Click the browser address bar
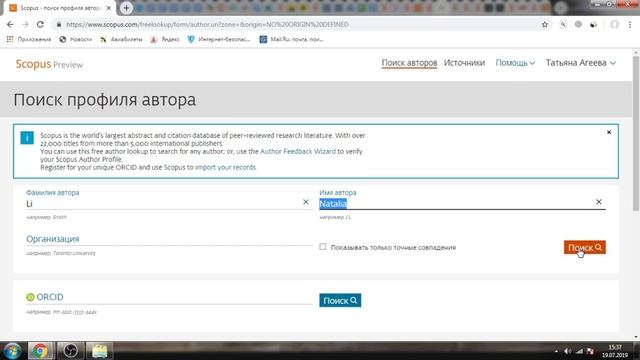 (302, 24)
